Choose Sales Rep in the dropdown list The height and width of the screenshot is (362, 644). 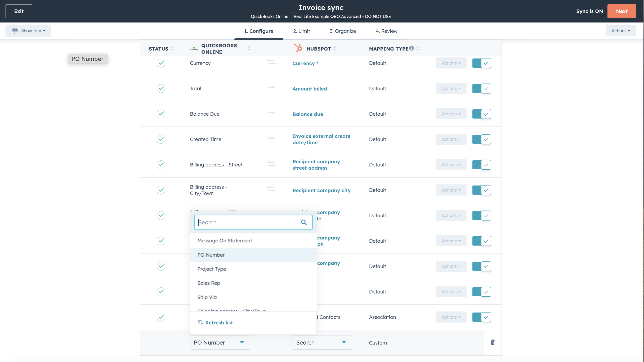253,283
